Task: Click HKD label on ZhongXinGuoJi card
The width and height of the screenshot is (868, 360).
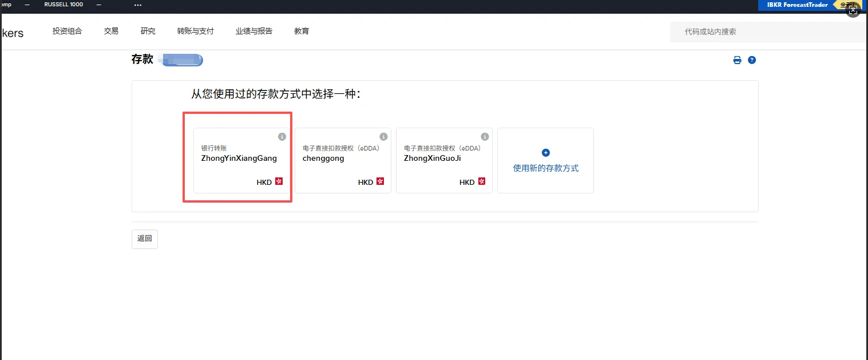Action: coord(467,182)
